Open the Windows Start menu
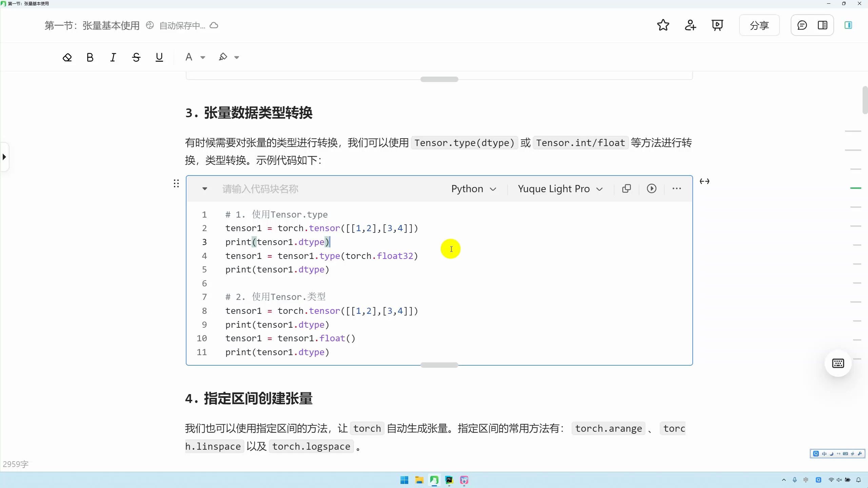868x488 pixels. point(403,480)
